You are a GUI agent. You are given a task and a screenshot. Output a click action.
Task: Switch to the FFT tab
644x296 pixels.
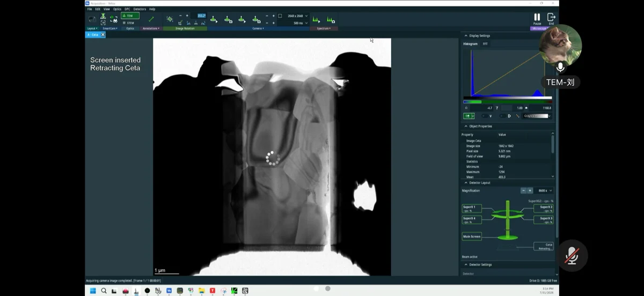point(485,43)
